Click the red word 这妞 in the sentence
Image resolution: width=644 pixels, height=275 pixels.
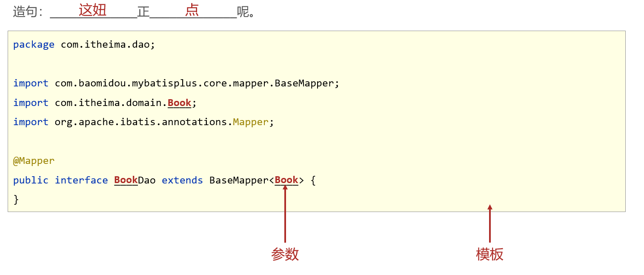[92, 10]
